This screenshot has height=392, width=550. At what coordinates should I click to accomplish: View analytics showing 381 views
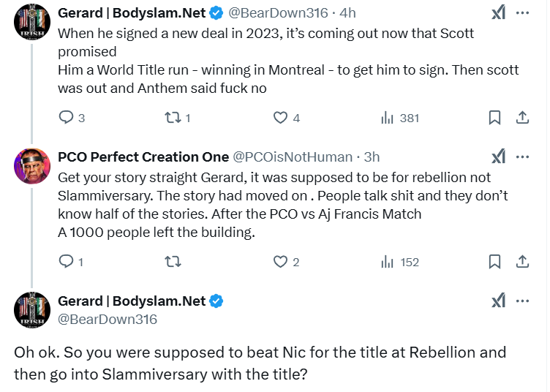388,118
